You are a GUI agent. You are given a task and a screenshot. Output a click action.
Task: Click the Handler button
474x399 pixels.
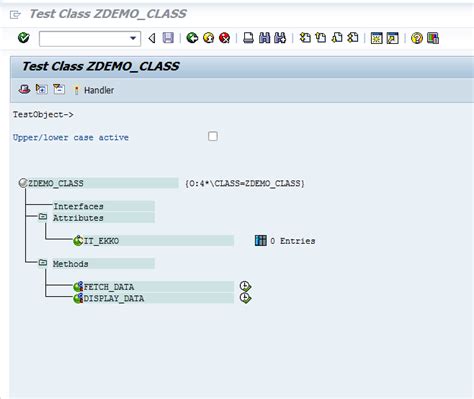[94, 90]
